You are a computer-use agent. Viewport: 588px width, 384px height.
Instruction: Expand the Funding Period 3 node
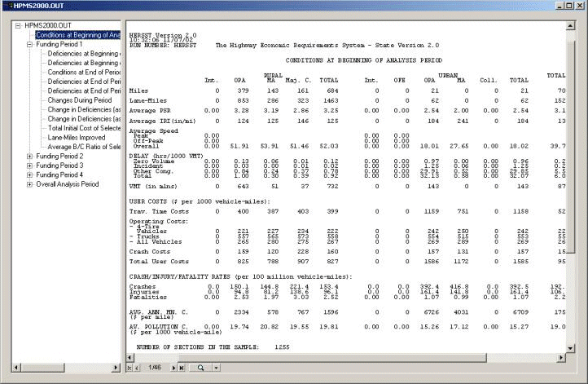(29, 166)
